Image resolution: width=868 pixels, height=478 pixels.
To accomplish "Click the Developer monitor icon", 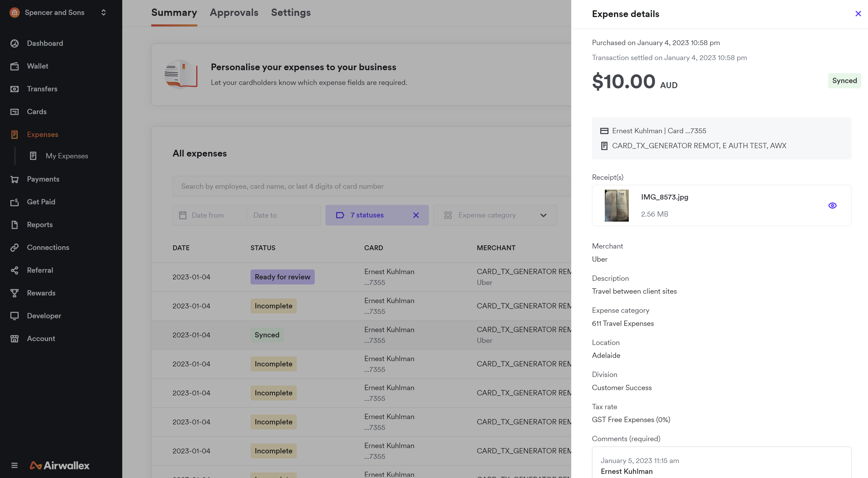I will point(15,316).
